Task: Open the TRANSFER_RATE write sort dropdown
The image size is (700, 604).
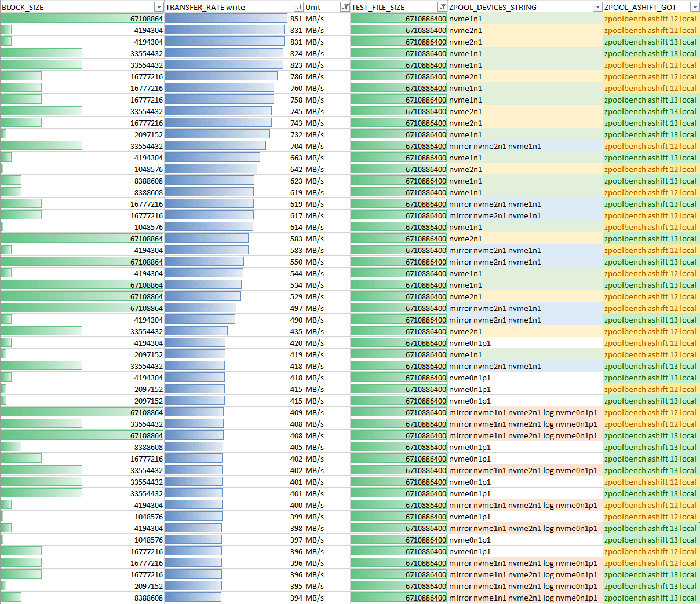Action: pyautogui.click(x=298, y=7)
